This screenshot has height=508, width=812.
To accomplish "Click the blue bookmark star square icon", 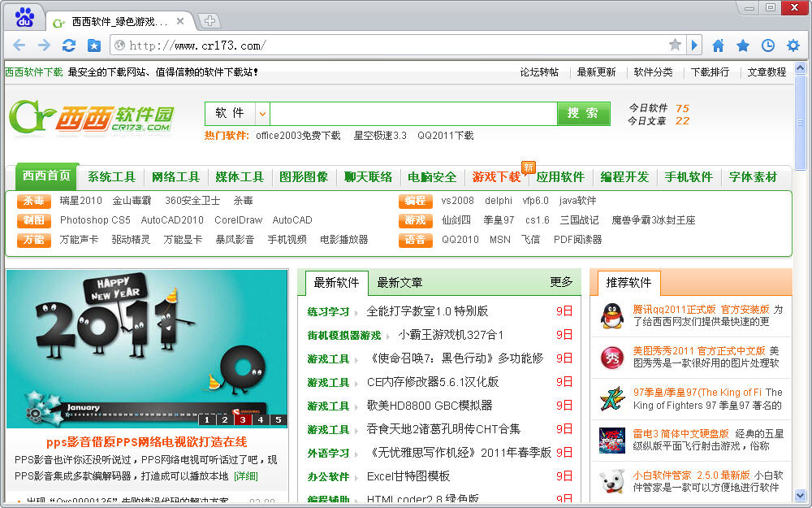I will pyautogui.click(x=93, y=46).
